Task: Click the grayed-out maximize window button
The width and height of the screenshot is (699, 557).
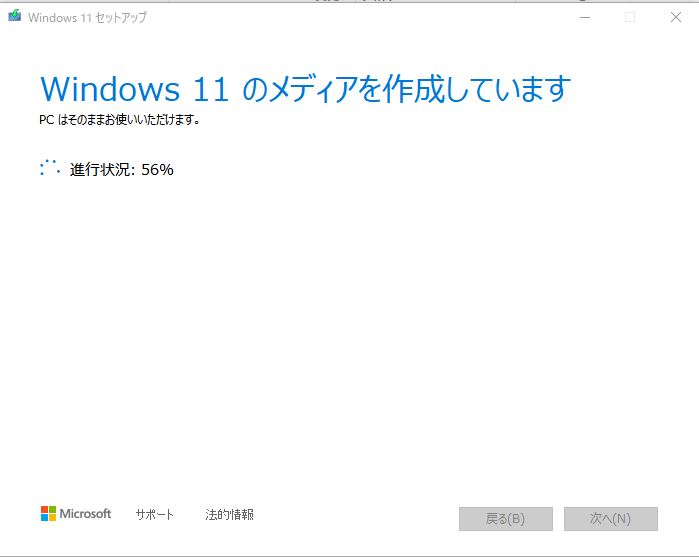Action: [x=630, y=17]
